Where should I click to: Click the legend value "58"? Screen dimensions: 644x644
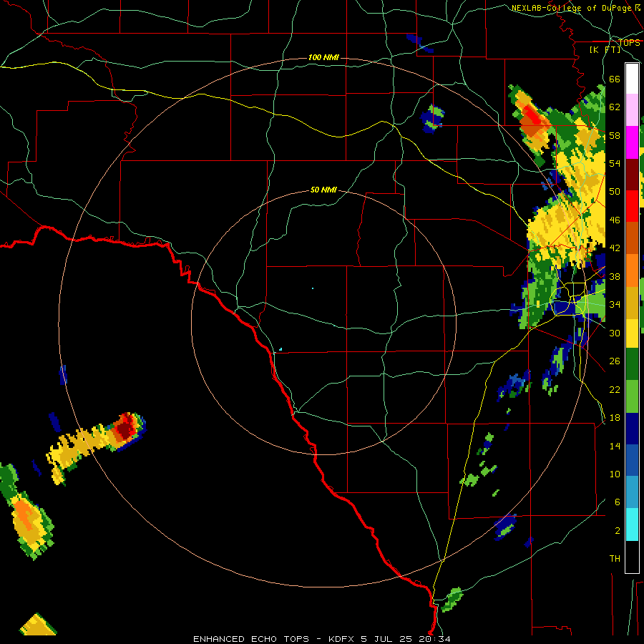615,135
